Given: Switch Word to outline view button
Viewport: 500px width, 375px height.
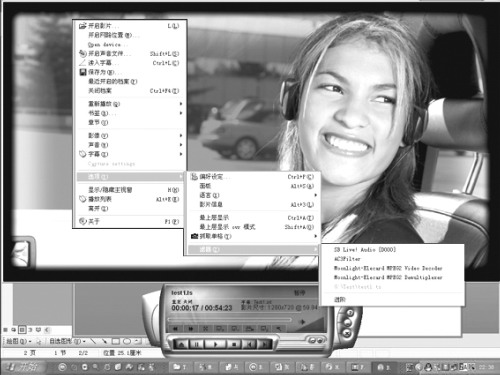Looking at the screenshot, I should tap(30, 330).
